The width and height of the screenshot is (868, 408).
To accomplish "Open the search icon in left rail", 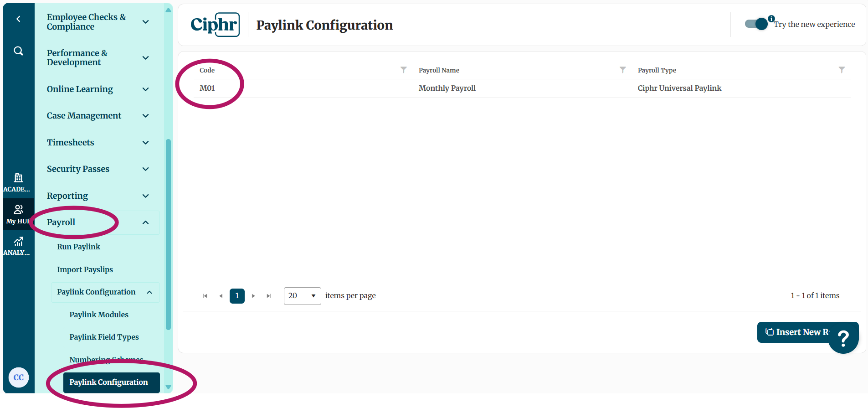I will [x=18, y=51].
